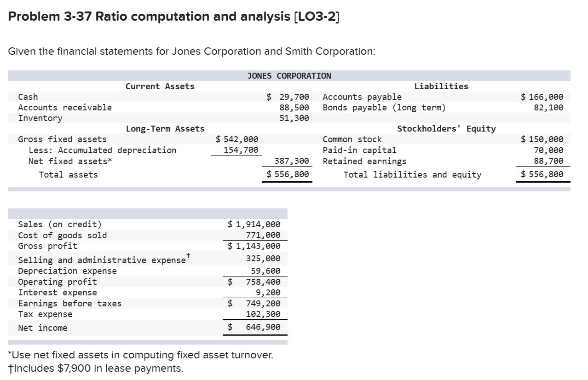
Task: Click Total assets amount $556,800
Action: (288, 174)
